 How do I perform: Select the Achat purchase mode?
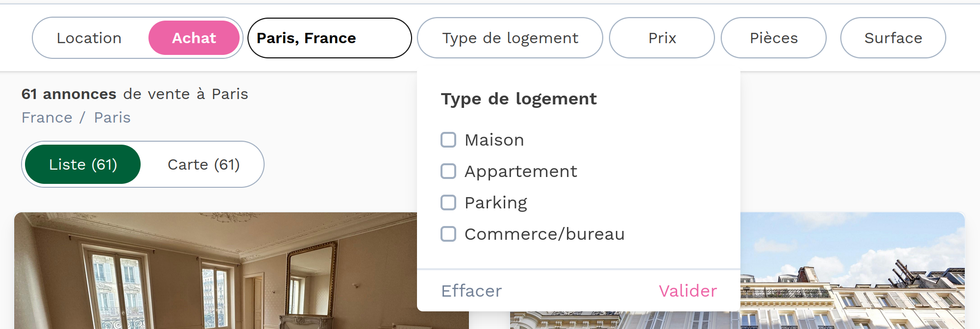point(194,38)
